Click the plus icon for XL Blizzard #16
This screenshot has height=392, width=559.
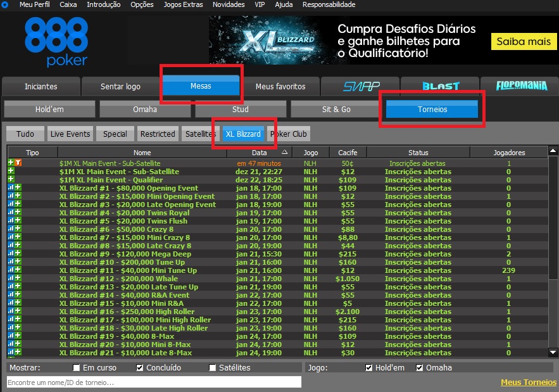click(x=18, y=311)
